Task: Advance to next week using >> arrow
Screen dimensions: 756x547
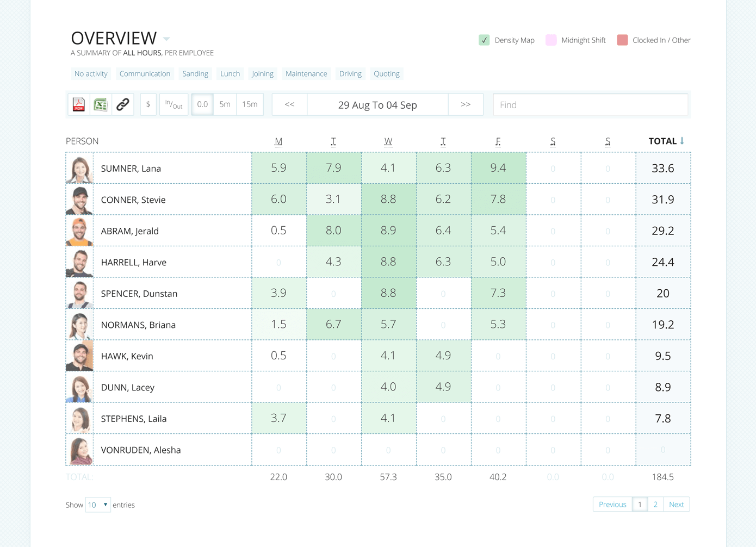Action: tap(466, 104)
